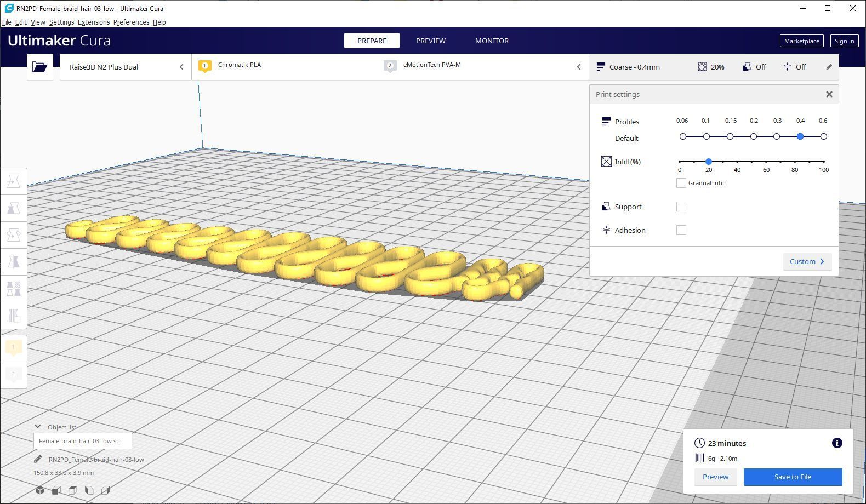Screen dimensions: 866x504
Task: Select the Mirror tool in left toolbar
Action: [x=14, y=262]
